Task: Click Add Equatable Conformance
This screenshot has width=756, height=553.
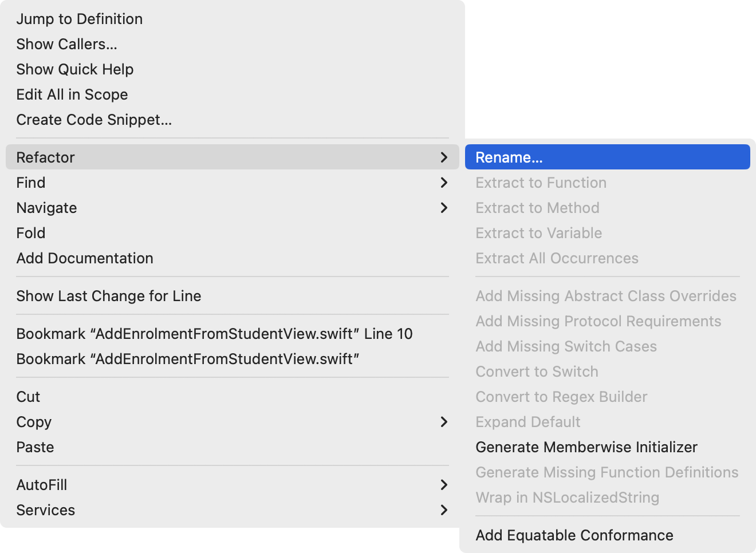Action: [x=574, y=535]
